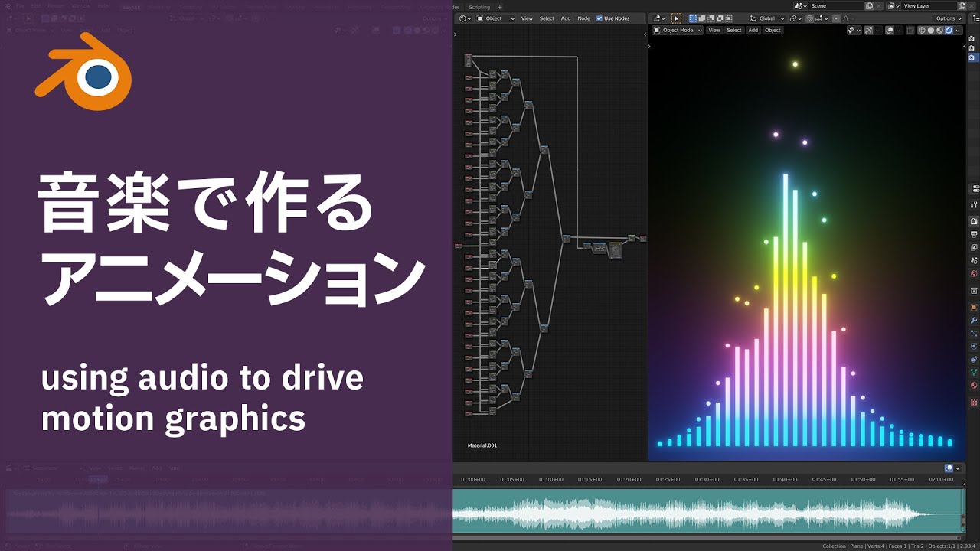The width and height of the screenshot is (980, 551).
Task: Toggle proportional editing in viewport header
Action: click(836, 18)
